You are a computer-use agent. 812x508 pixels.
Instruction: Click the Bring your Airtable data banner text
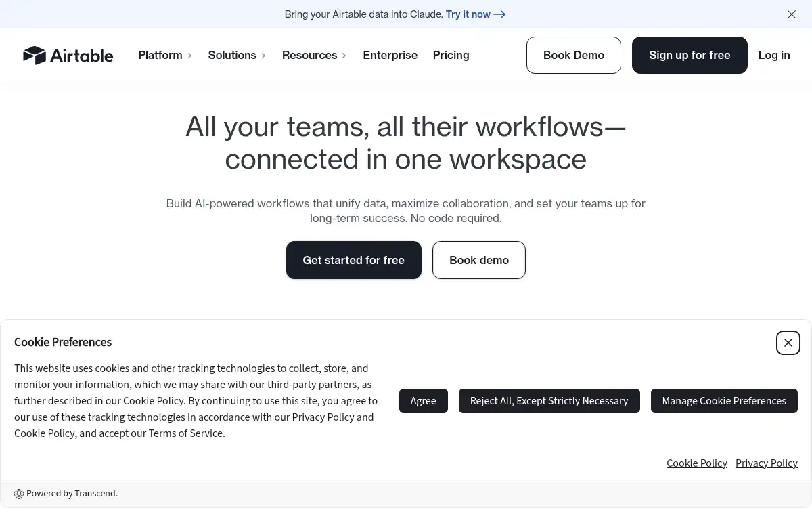point(363,14)
